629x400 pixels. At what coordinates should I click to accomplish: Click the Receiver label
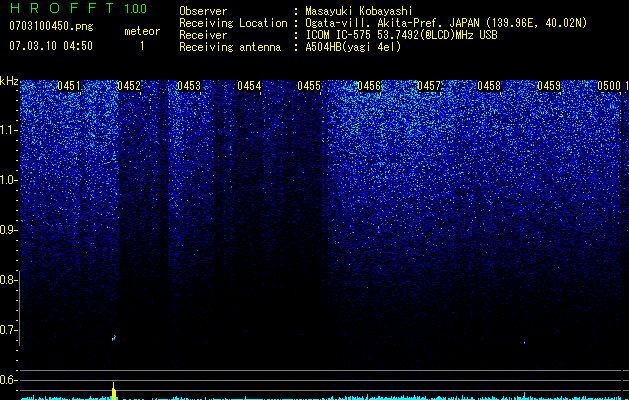(203, 35)
